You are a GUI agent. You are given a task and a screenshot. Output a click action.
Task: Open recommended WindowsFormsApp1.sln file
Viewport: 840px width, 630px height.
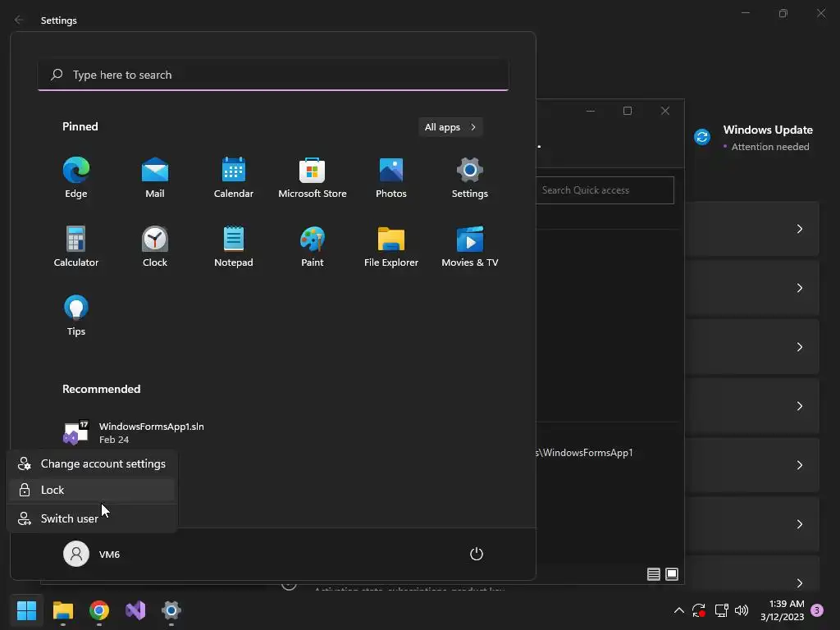point(134,433)
